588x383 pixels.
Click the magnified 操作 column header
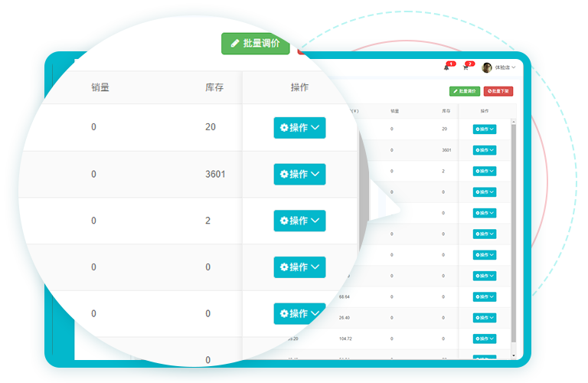tap(299, 87)
